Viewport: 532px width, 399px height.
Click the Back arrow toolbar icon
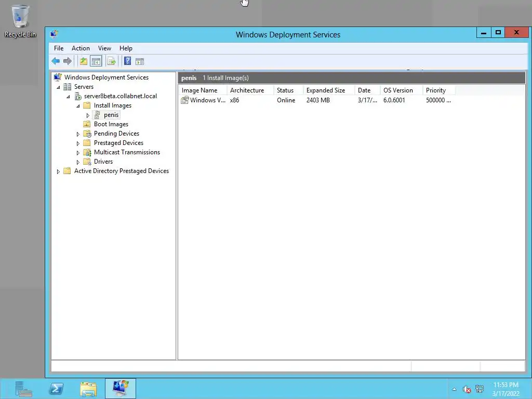[x=56, y=61]
